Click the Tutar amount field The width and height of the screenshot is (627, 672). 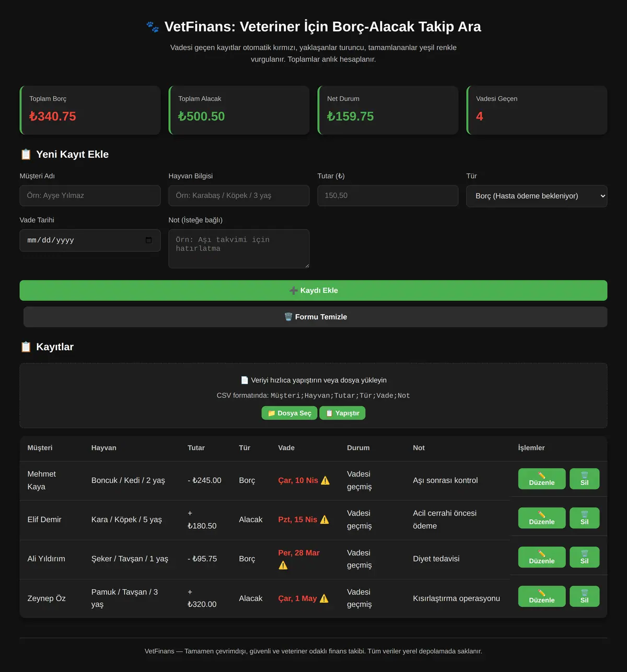[x=388, y=195]
